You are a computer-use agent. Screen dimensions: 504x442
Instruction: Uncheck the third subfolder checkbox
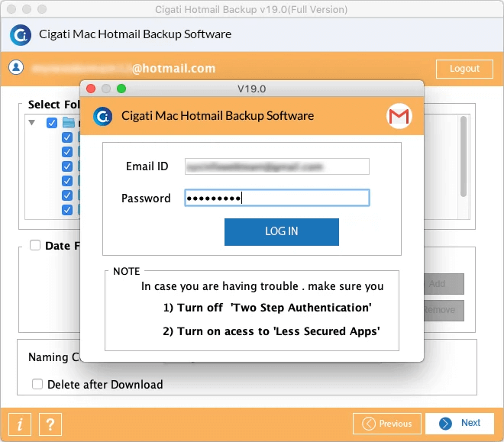(67, 166)
